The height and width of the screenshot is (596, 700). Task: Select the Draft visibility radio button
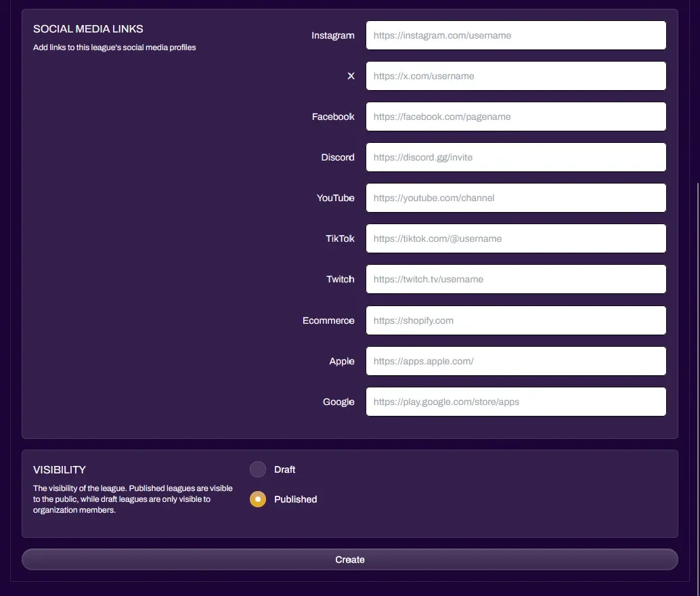[257, 469]
